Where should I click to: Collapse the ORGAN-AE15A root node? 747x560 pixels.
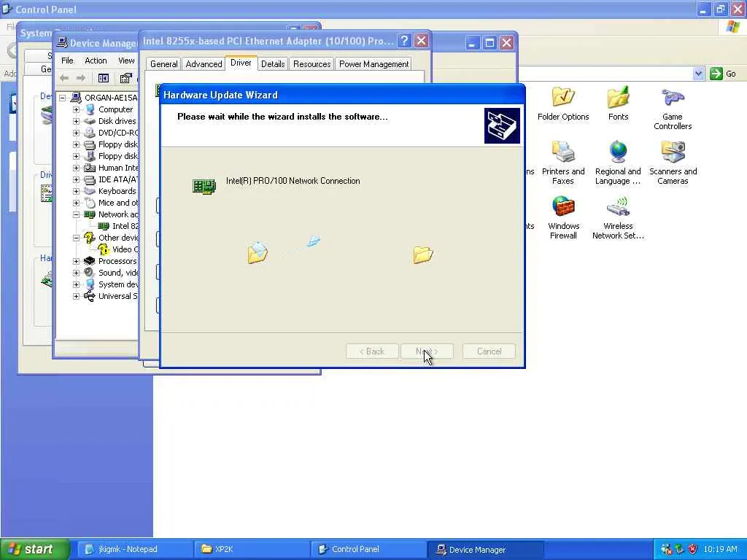63,98
